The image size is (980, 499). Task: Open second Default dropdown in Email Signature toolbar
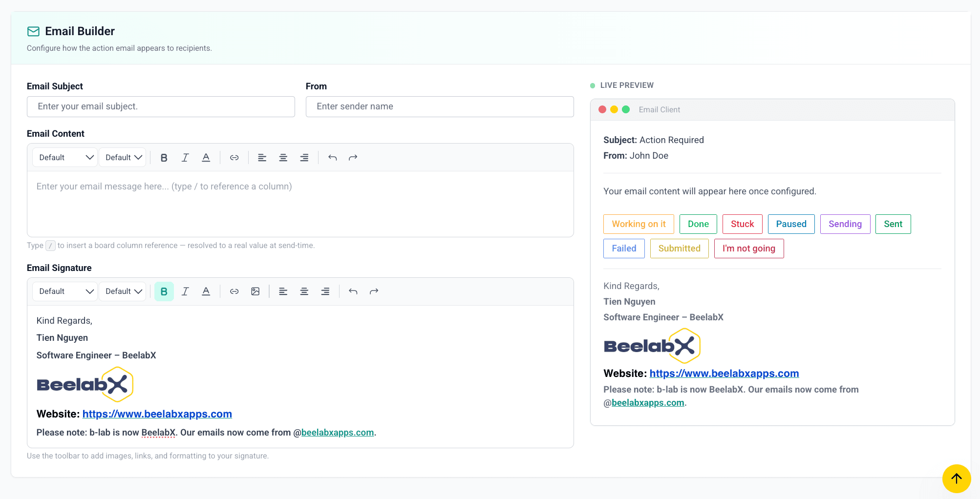tap(123, 291)
